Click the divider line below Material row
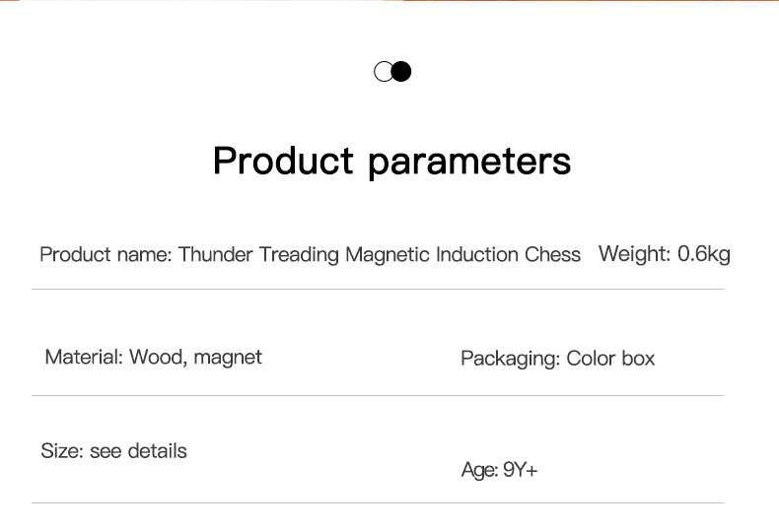779x532 pixels. 378,396
